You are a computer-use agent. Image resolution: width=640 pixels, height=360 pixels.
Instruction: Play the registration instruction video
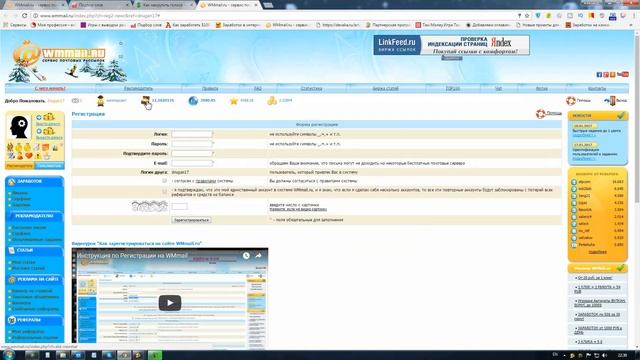coord(170,303)
